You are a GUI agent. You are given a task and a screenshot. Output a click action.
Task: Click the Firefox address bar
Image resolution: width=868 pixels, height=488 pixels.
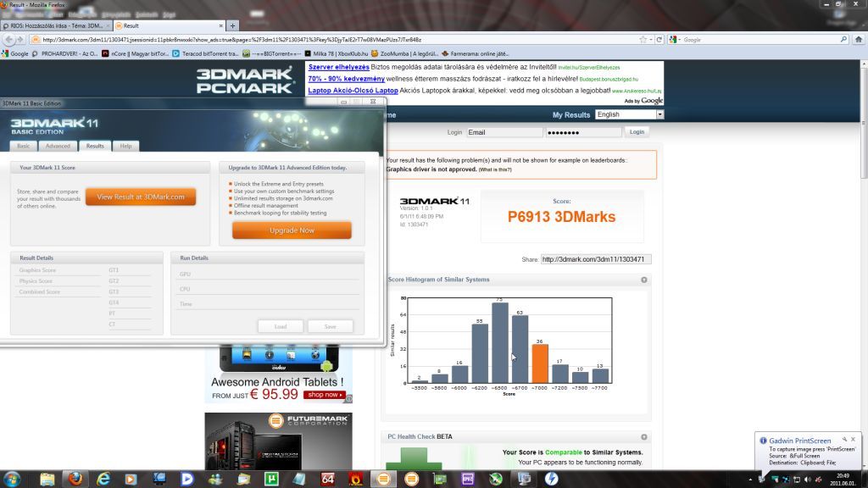coord(333,40)
